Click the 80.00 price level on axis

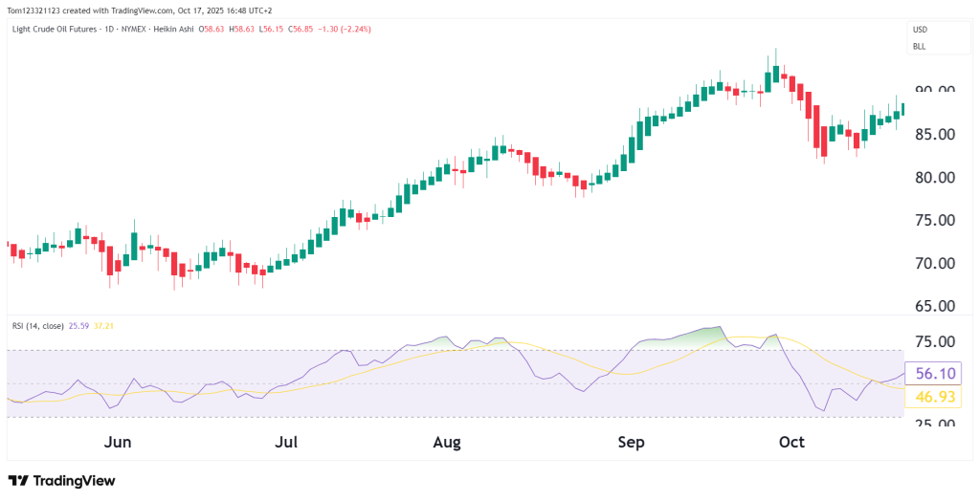pos(935,178)
